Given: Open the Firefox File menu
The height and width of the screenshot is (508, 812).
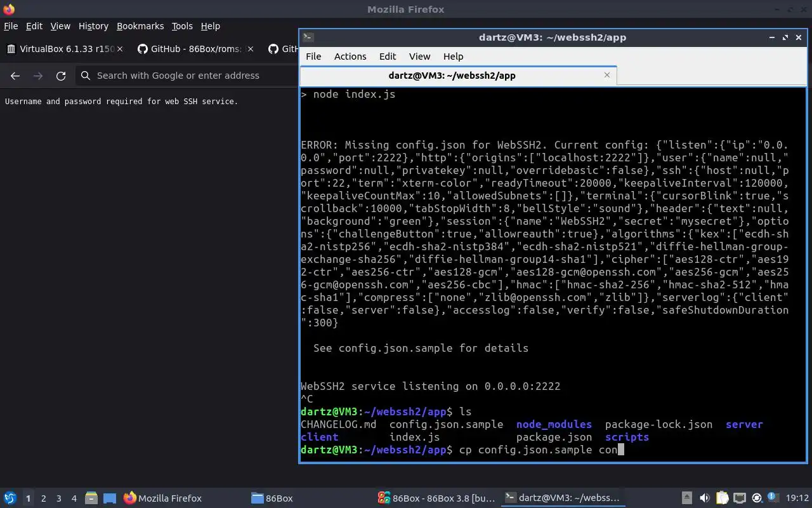Looking at the screenshot, I should point(11,26).
